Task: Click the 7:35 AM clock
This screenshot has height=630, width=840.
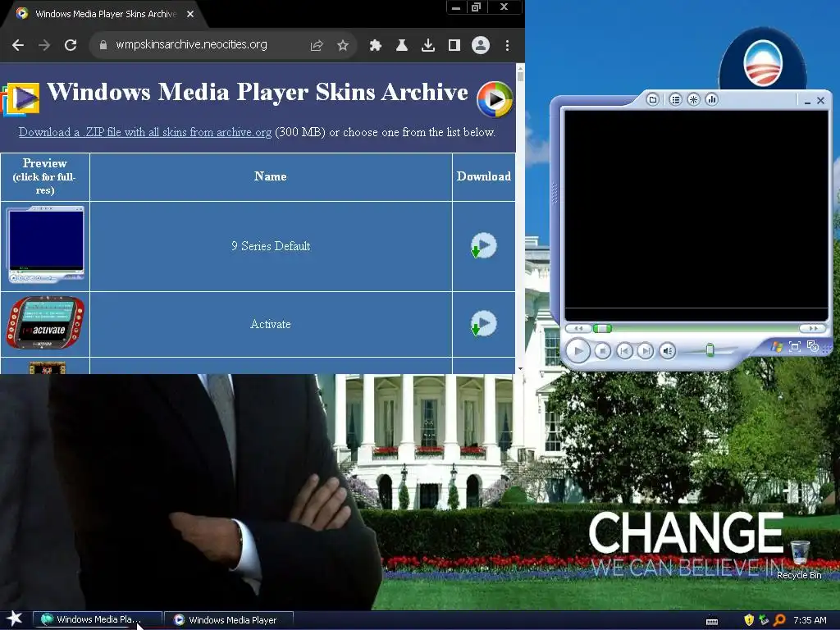Action: (x=810, y=620)
